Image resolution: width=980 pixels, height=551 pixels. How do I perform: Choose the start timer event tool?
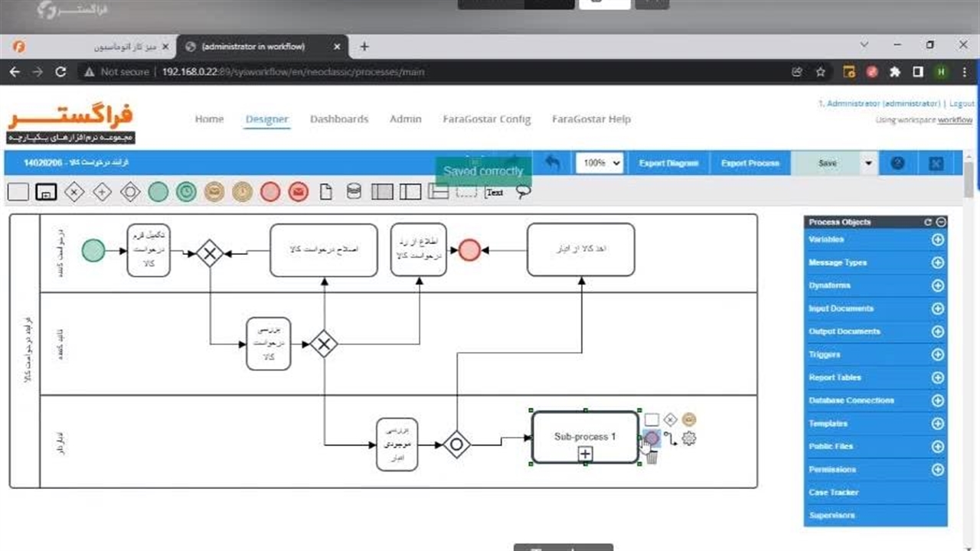[186, 192]
